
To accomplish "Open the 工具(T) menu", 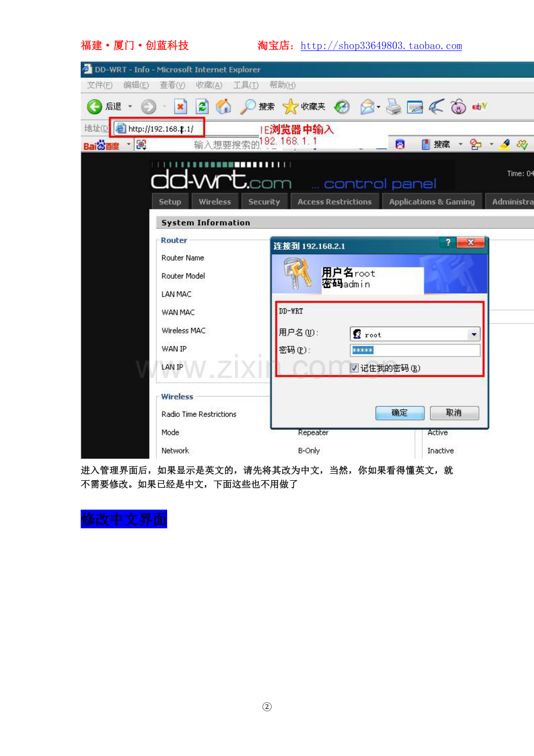I will tap(246, 85).
